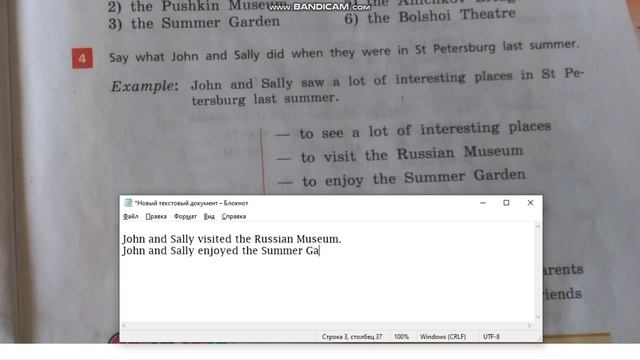Open the Вид menu
This screenshot has width=640, height=360.
tap(209, 216)
